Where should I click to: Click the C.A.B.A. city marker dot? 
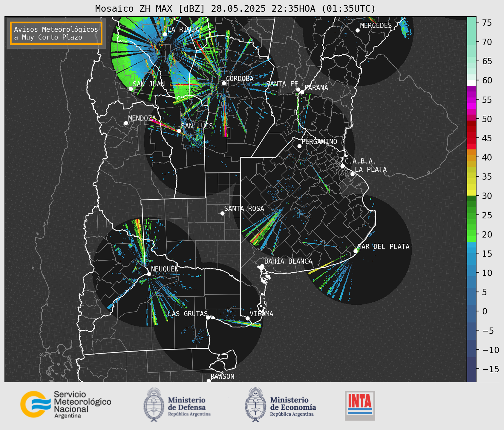[343, 166]
